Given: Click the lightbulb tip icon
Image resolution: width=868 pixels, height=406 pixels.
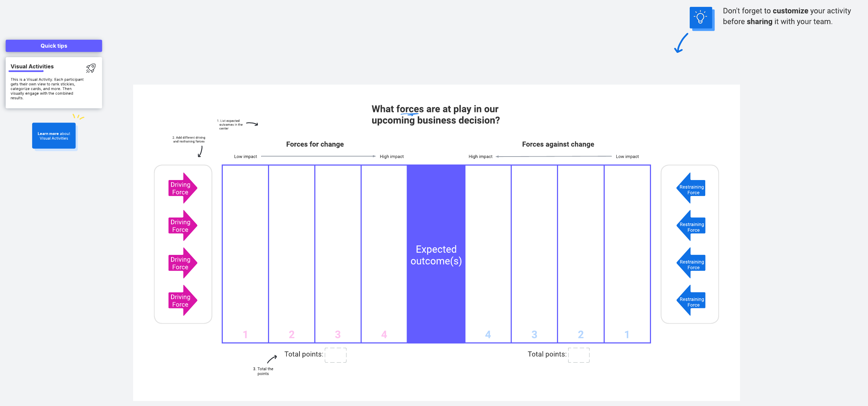Looking at the screenshot, I should [701, 18].
